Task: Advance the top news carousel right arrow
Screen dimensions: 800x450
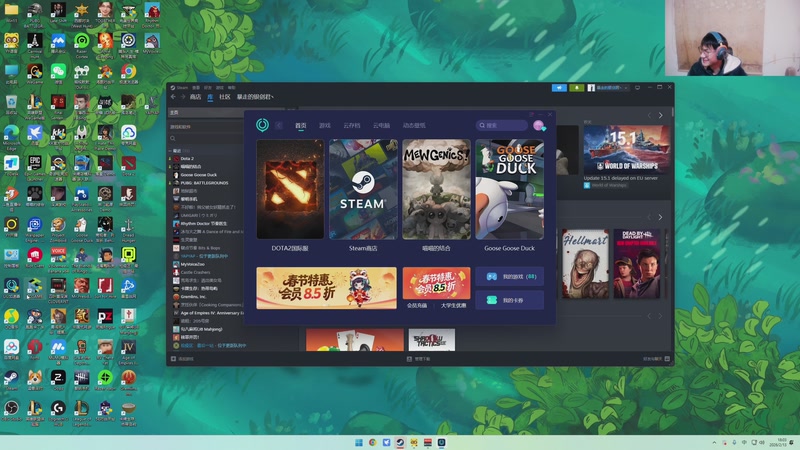Action: coord(661,116)
